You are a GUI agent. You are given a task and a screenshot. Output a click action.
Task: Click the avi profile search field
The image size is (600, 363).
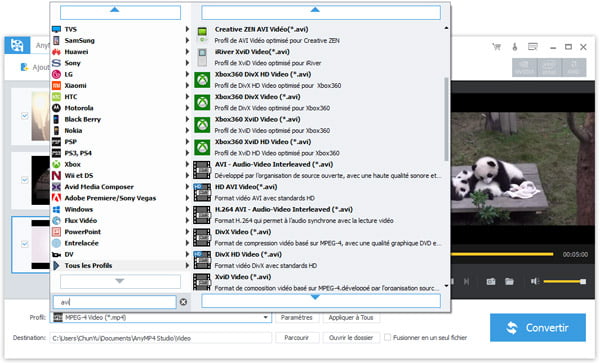click(x=114, y=302)
